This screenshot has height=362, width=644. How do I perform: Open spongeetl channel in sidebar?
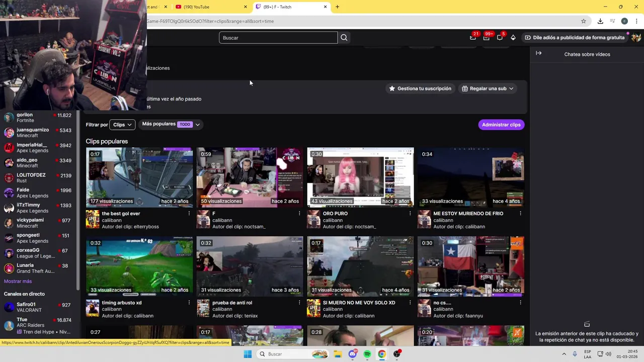38,238
